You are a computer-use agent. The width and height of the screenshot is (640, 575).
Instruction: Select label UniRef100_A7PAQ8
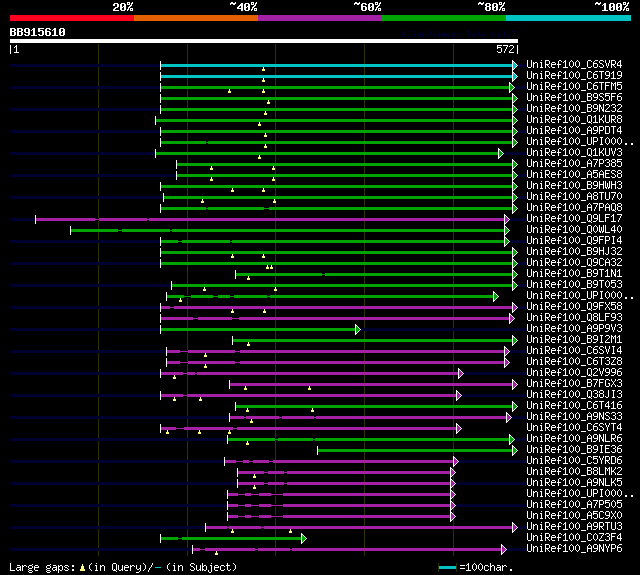(574, 208)
